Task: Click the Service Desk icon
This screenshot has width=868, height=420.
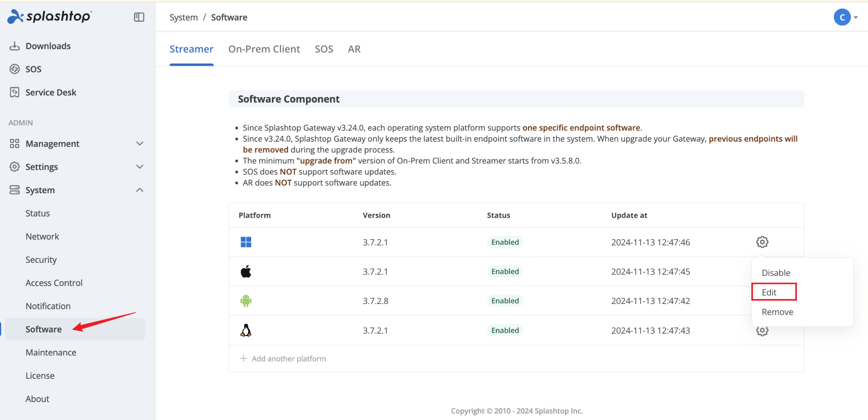Action: coord(15,92)
